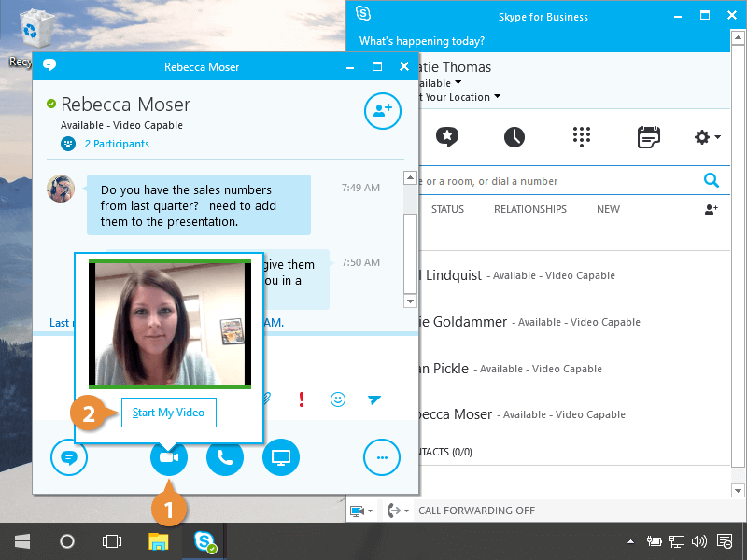This screenshot has height=560, width=747.
Task: Open the 2 Participants link
Action: (x=116, y=144)
